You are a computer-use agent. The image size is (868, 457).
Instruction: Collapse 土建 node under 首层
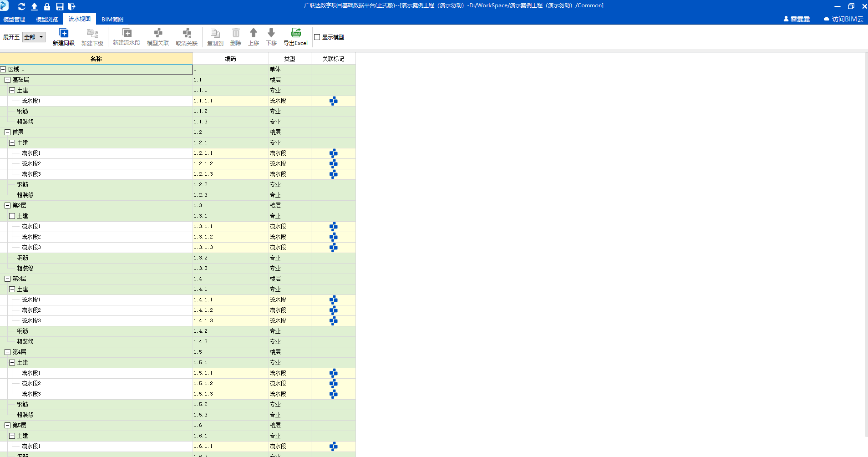pyautogui.click(x=12, y=143)
